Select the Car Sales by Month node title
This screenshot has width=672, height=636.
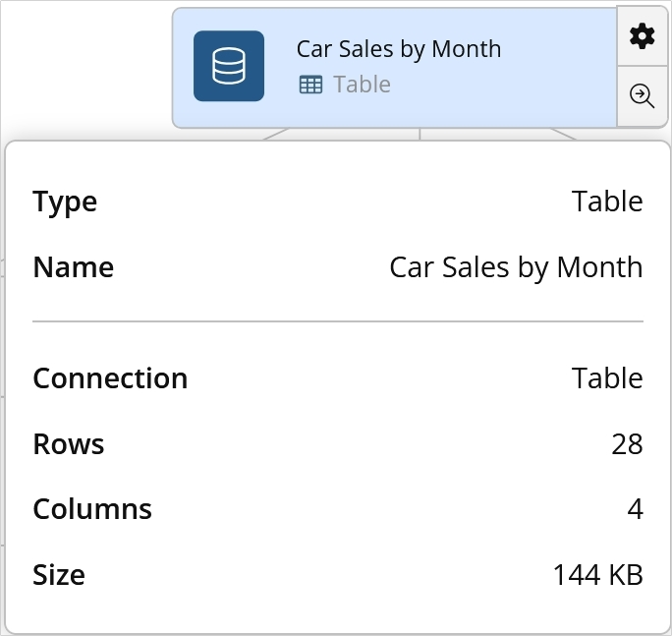point(399,49)
